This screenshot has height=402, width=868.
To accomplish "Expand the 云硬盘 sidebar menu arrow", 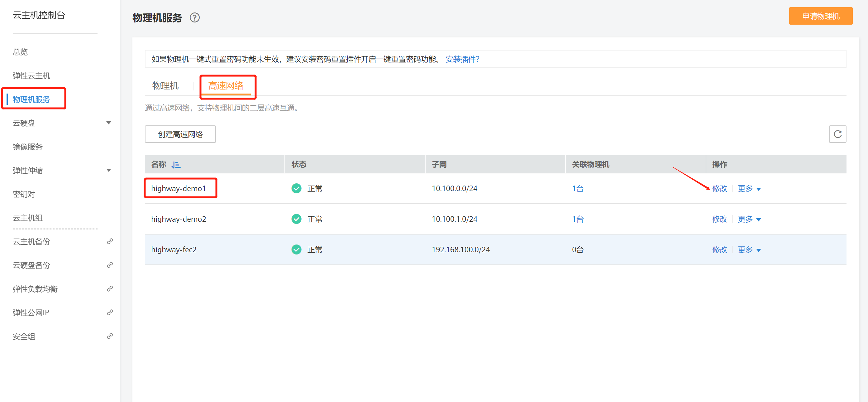I will click(108, 123).
